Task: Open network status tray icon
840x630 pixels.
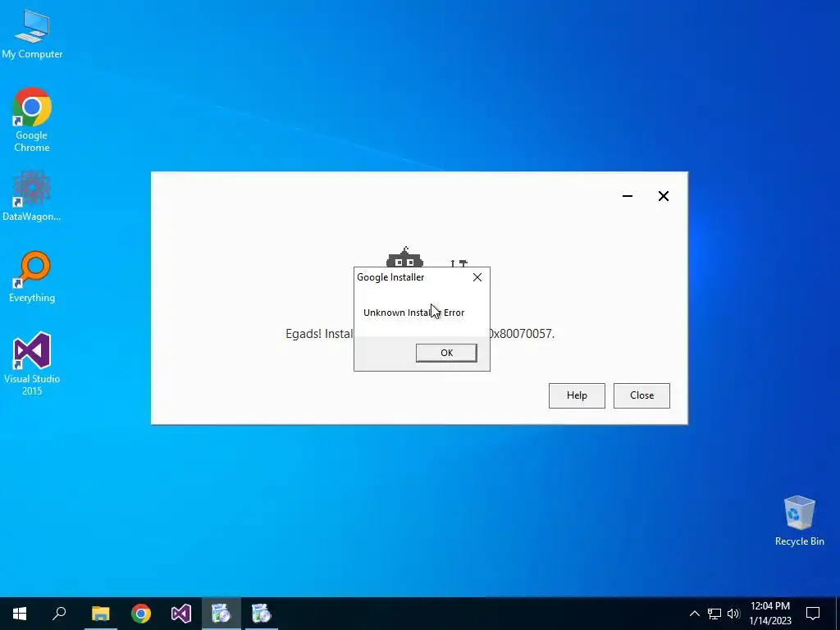Action: (714, 614)
